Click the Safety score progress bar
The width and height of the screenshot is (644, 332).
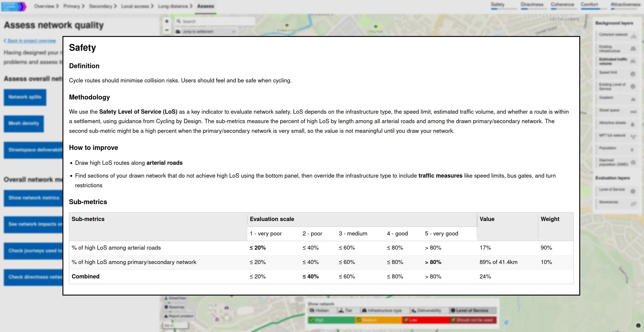(504, 9)
